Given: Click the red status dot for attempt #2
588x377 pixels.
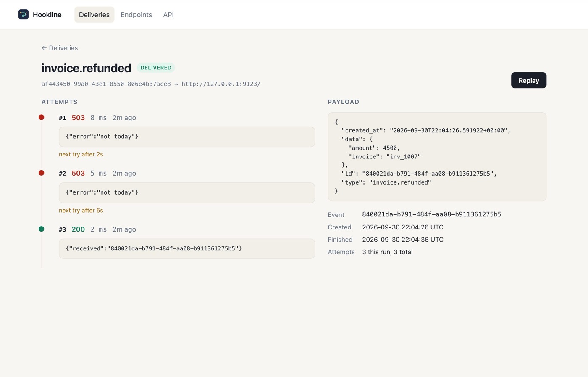Looking at the screenshot, I should (x=42, y=173).
